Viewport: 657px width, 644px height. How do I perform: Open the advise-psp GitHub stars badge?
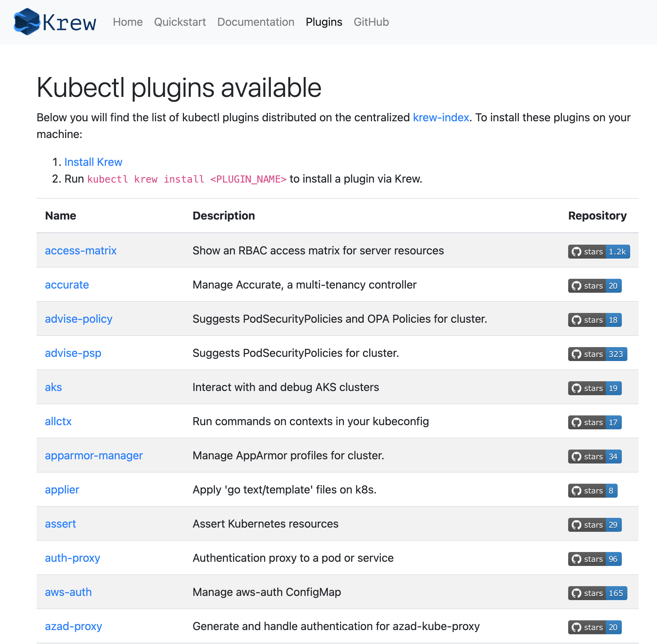tap(597, 354)
